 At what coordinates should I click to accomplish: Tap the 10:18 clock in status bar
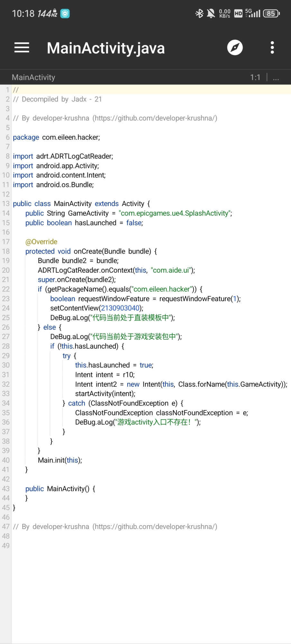23,14
